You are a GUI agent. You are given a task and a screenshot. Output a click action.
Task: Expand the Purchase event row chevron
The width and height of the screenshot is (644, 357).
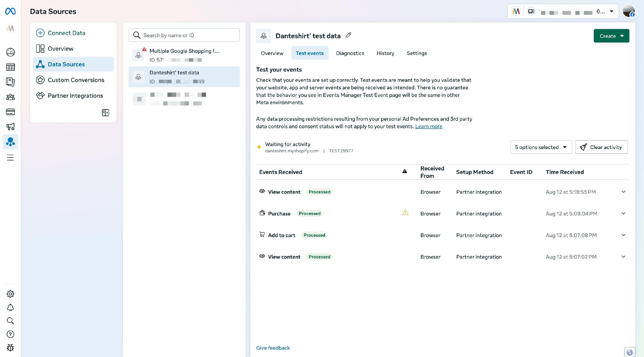pos(623,213)
